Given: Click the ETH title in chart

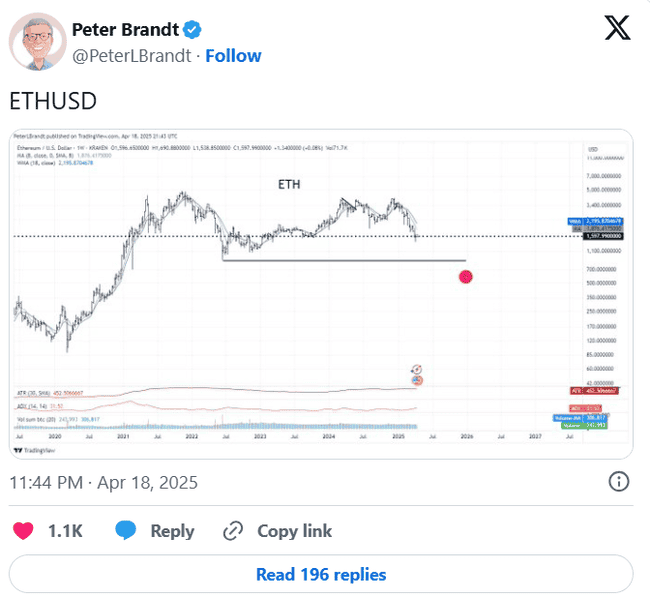Looking at the screenshot, I should [x=289, y=185].
